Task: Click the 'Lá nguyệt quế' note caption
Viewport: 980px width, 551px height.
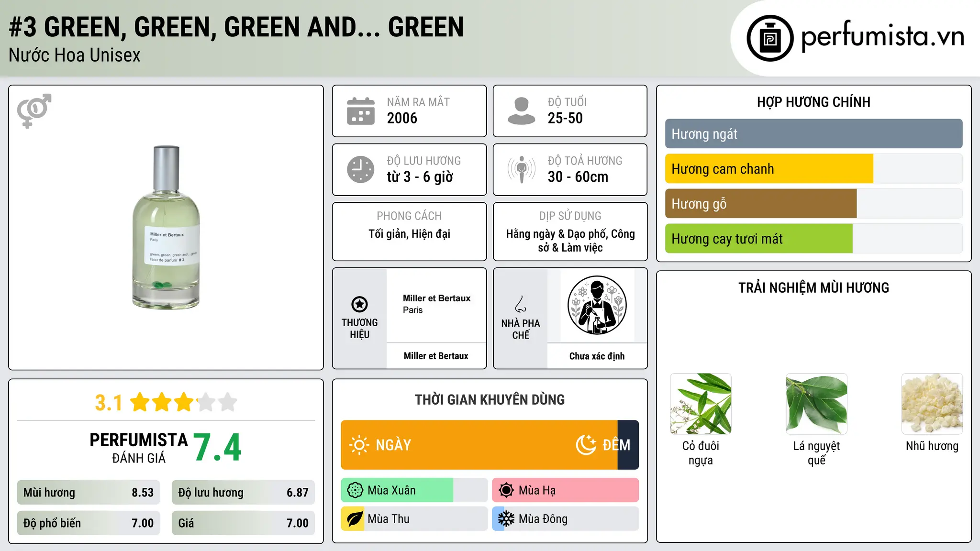Action: pyautogui.click(x=816, y=453)
